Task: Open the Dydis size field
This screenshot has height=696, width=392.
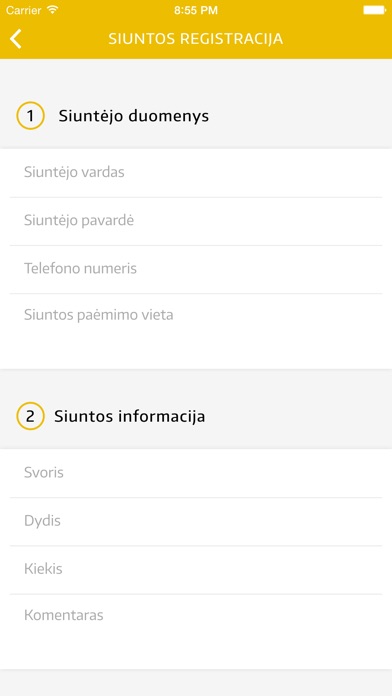Action: 196,521
